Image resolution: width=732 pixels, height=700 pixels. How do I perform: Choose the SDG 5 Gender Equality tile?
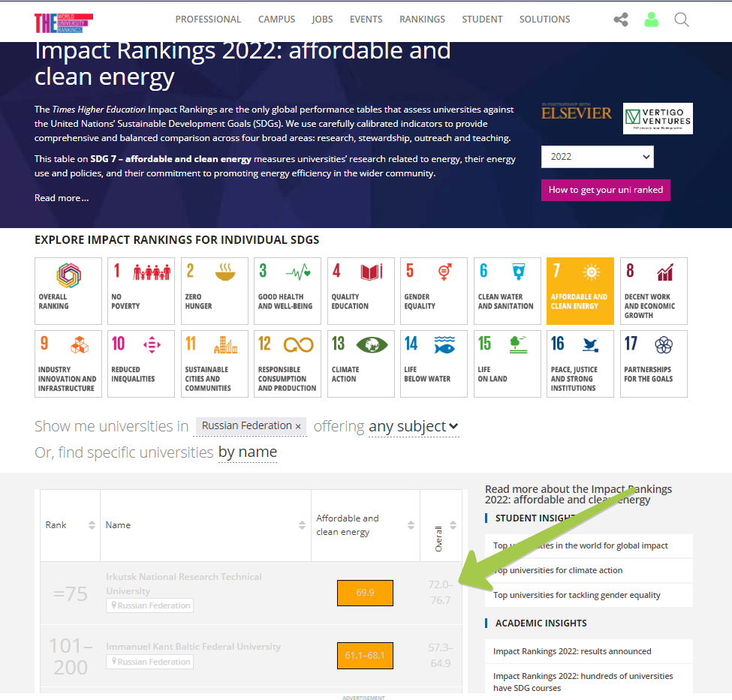[x=434, y=291]
